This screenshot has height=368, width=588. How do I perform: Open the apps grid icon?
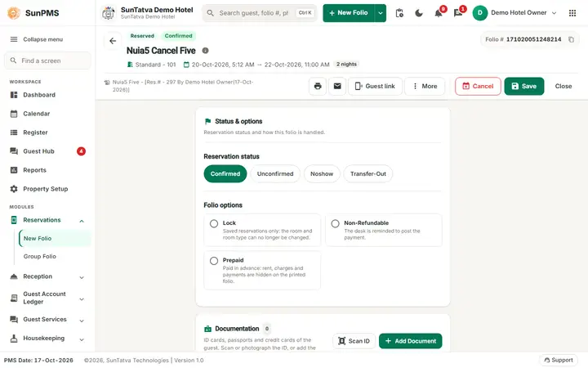click(572, 13)
